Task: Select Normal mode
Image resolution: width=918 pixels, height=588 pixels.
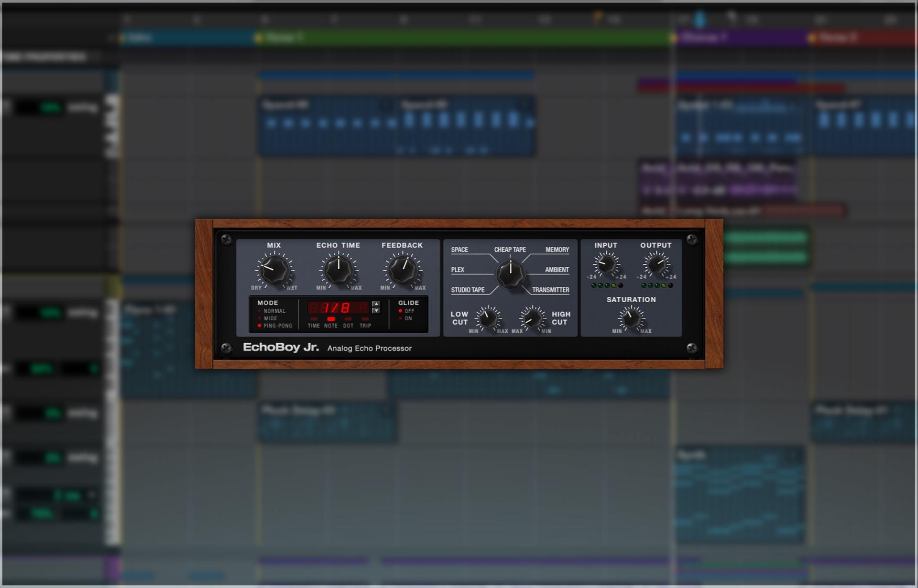Action: [x=272, y=311]
